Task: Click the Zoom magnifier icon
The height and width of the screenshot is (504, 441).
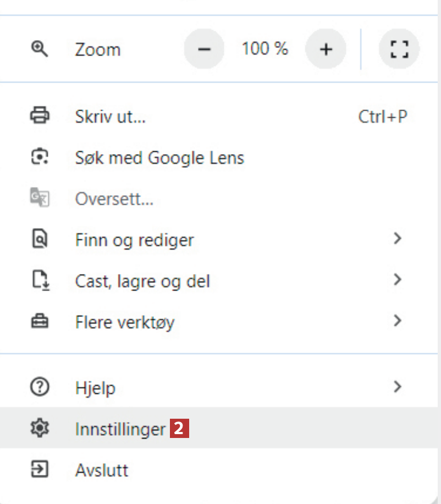Action: point(40,49)
